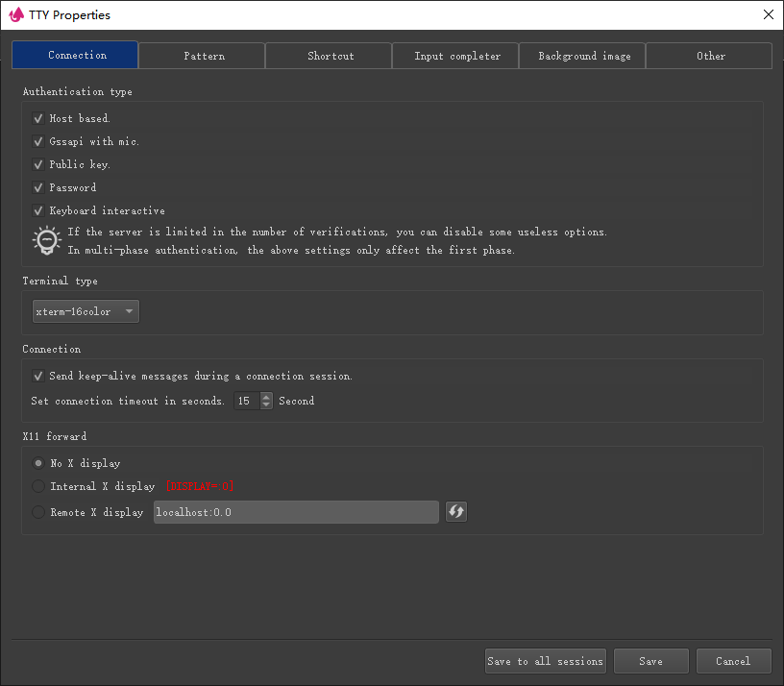
Task: Decrease connection timeout with down arrow
Action: tap(266, 405)
